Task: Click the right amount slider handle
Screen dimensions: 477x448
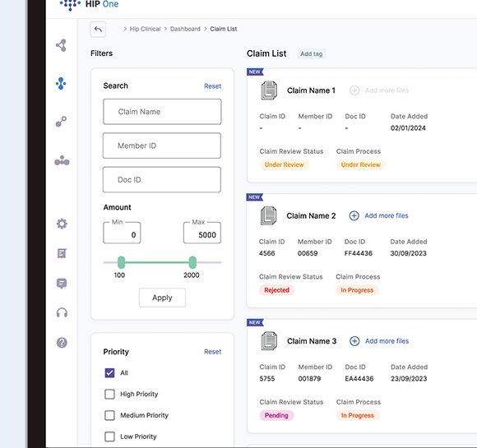Action: (192, 262)
